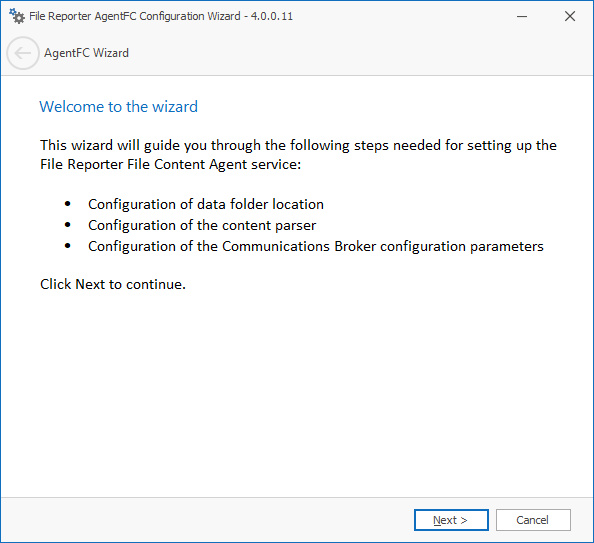Select 'Configuration of the content parser' text
The image size is (594, 543).
[202, 225]
